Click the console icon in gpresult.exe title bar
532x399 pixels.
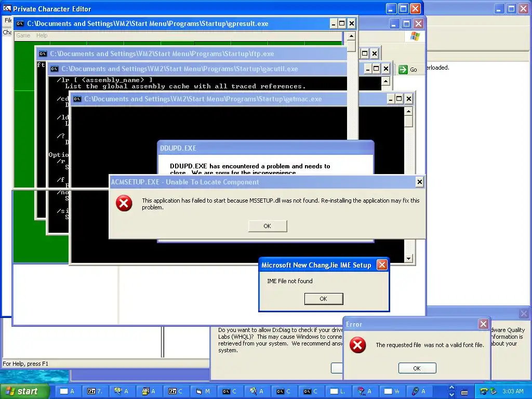click(20, 24)
